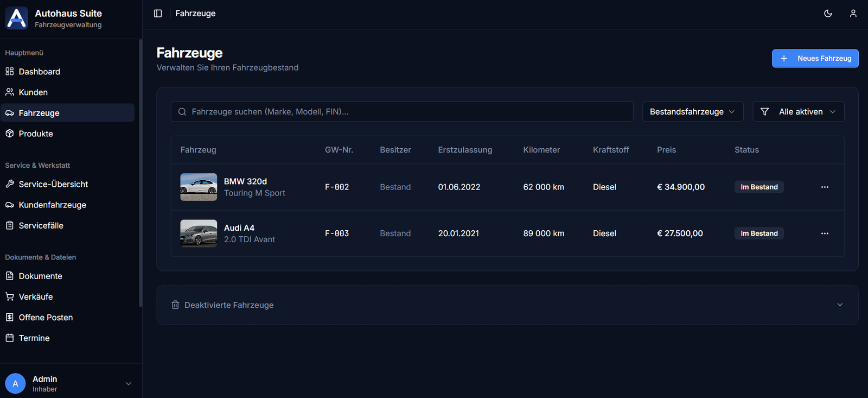Expand the Admin account menu chevron
868x398 pixels.
(129, 383)
